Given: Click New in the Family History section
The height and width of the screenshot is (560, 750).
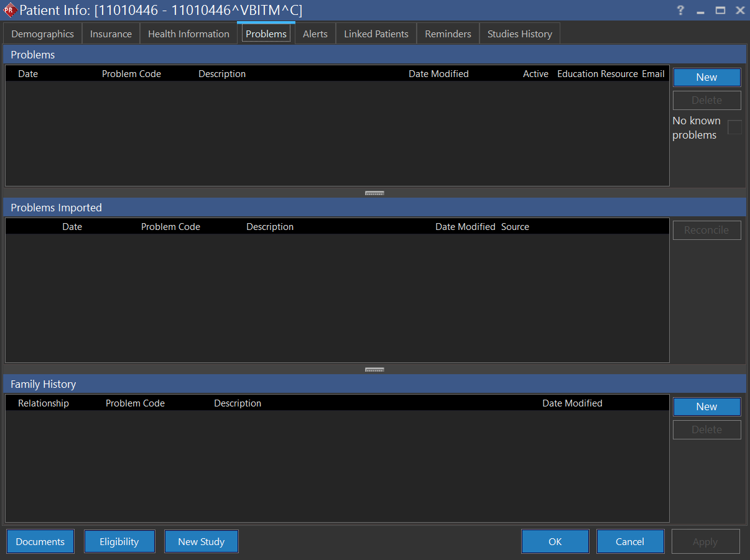Looking at the screenshot, I should [706, 406].
